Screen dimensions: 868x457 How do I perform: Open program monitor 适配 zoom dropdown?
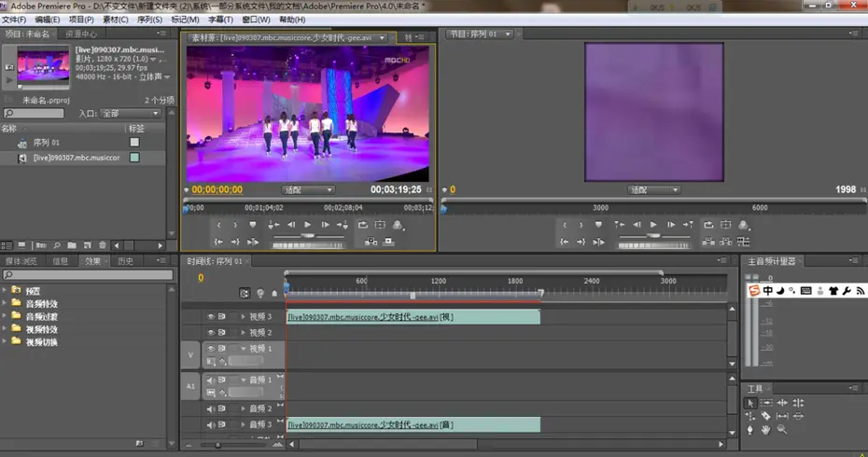pyautogui.click(x=653, y=189)
